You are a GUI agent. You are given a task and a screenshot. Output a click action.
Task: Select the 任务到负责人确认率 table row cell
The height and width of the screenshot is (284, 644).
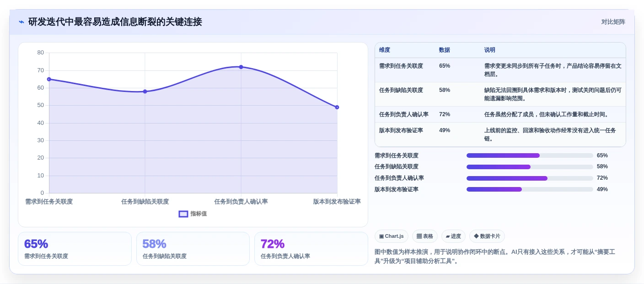point(404,114)
